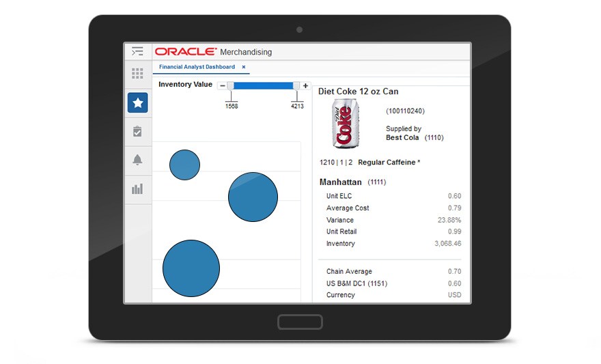Click the Inventory value 3,068.46
601x364 pixels.
pyautogui.click(x=448, y=244)
